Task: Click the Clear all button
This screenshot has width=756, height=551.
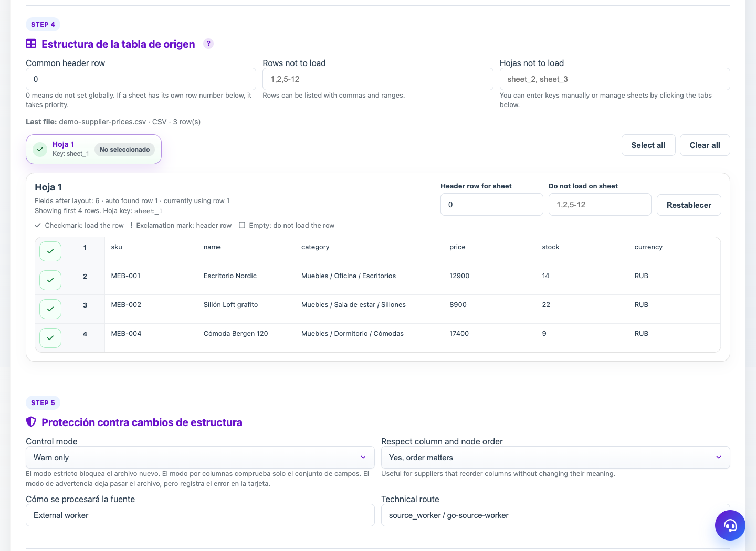Action: [x=705, y=145]
